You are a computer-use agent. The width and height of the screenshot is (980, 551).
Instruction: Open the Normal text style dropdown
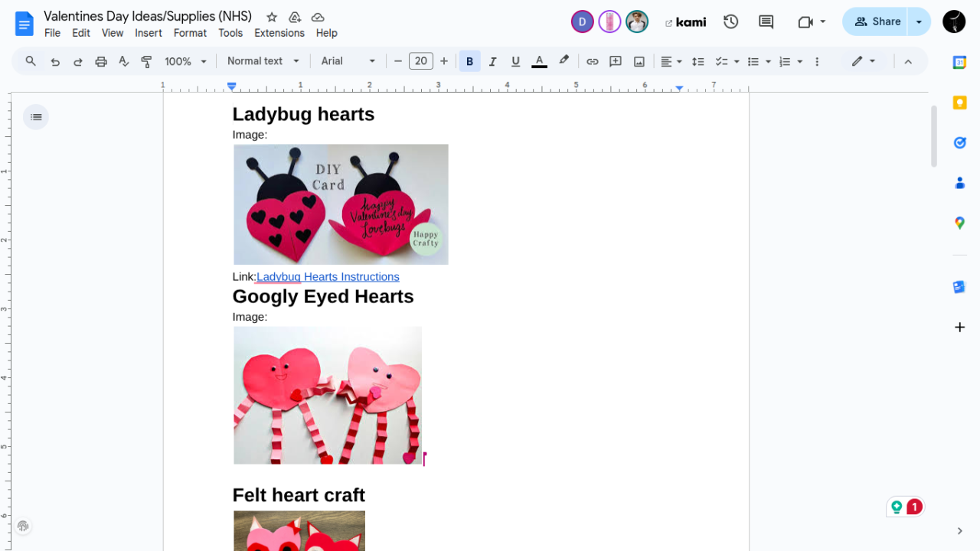[x=263, y=61]
